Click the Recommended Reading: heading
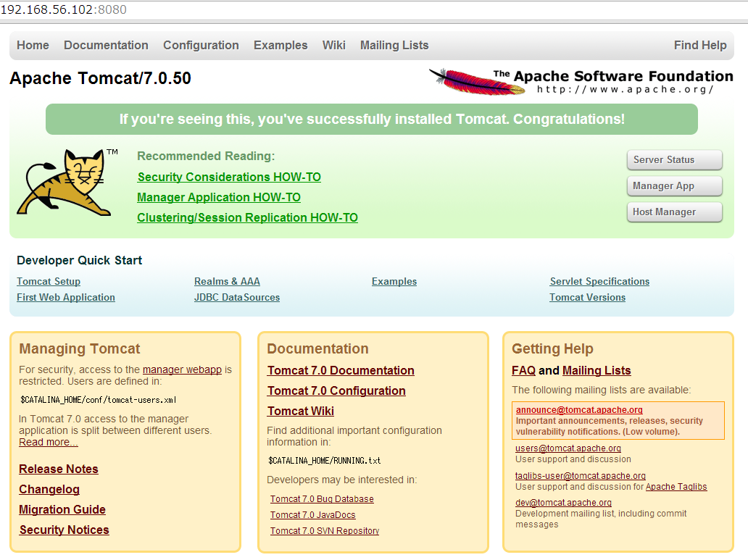This screenshot has width=748, height=560. (206, 156)
